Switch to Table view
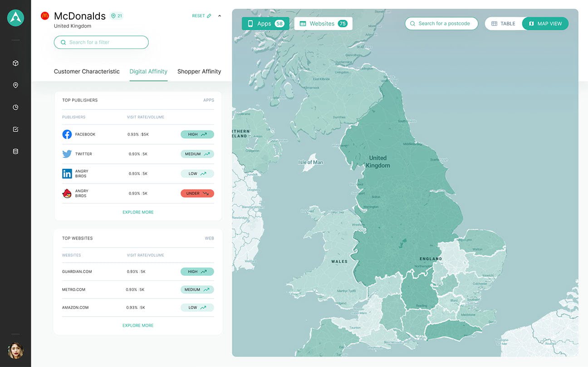 pyautogui.click(x=504, y=24)
